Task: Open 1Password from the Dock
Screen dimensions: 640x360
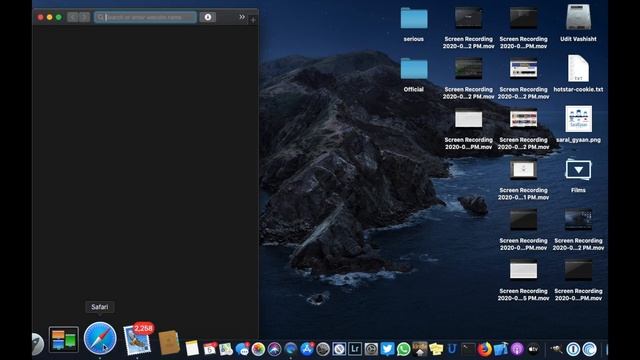Action: pos(573,349)
